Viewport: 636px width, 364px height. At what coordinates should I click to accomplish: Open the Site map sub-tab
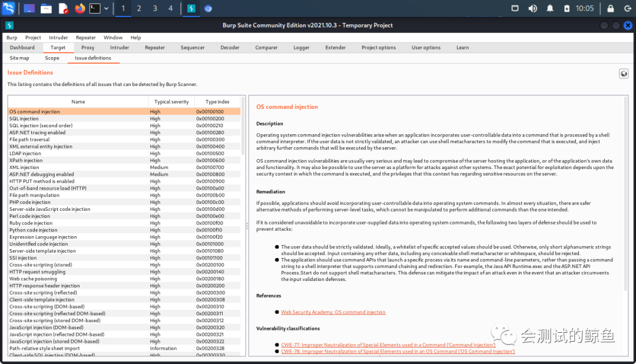(x=19, y=58)
